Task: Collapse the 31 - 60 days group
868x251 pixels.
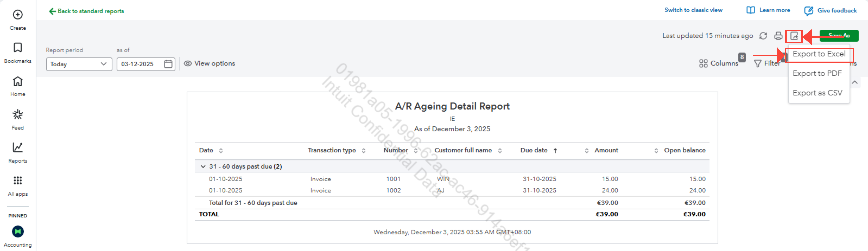Action: 203,166
